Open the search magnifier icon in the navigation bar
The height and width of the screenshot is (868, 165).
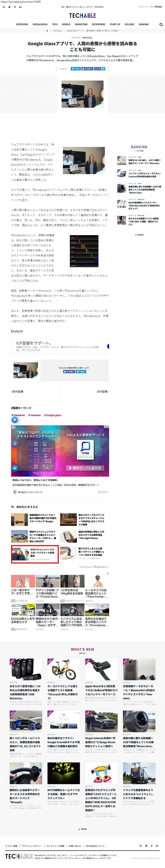tap(161, 24)
